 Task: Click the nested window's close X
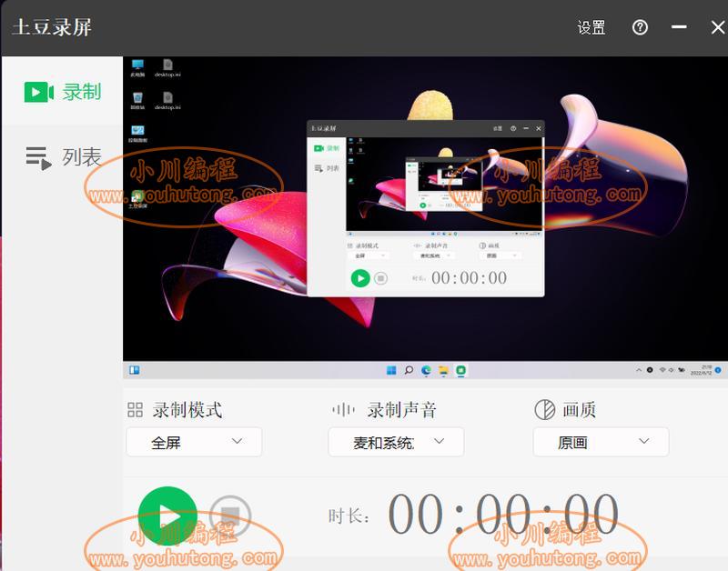[x=539, y=128]
